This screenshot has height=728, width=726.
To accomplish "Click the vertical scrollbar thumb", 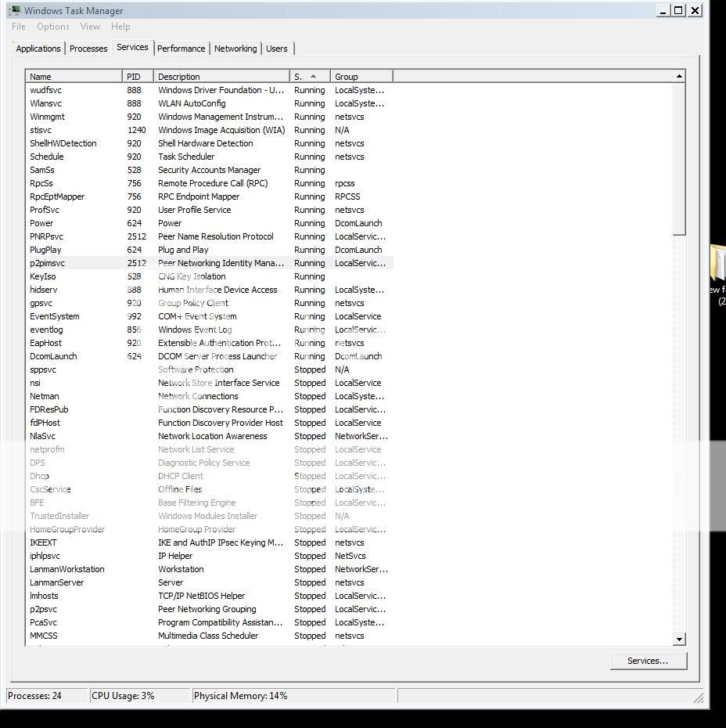I will coord(679,159).
